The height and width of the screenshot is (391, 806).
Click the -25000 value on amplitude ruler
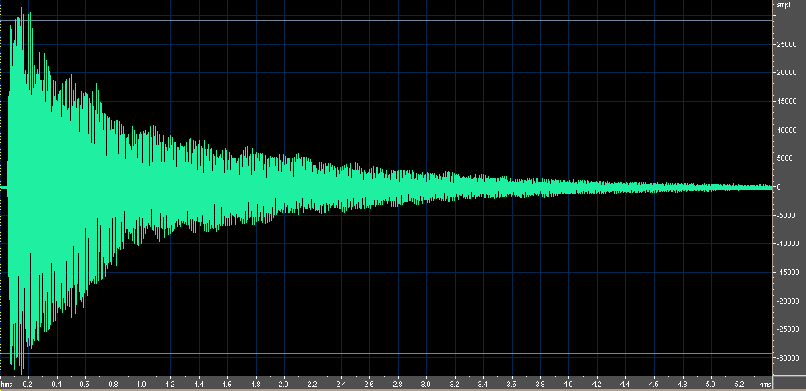coord(787,329)
